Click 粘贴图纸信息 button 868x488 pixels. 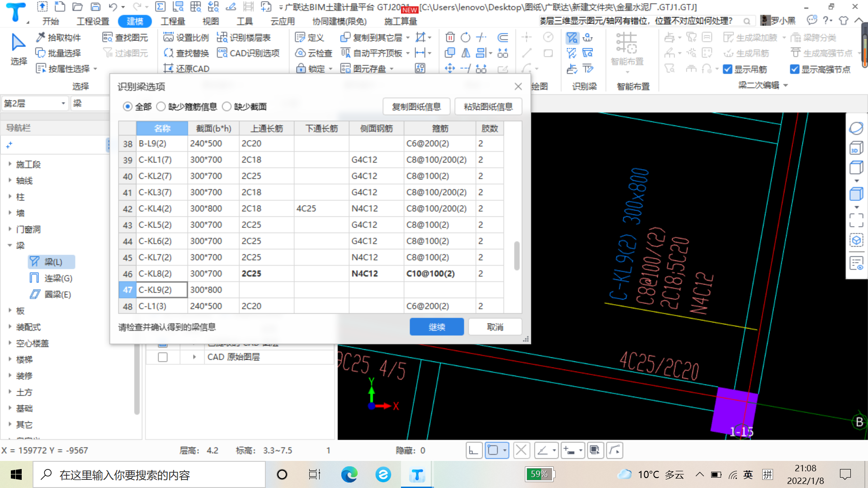488,107
